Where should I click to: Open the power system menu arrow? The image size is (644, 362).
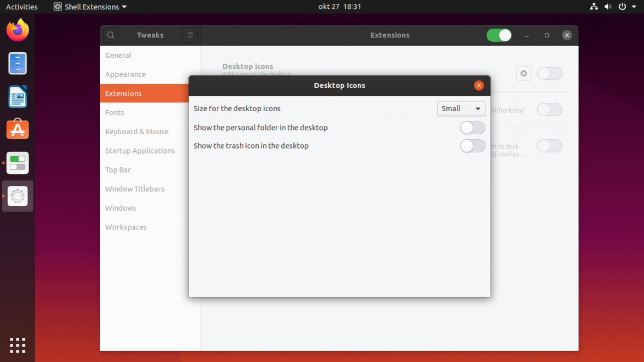click(634, 7)
